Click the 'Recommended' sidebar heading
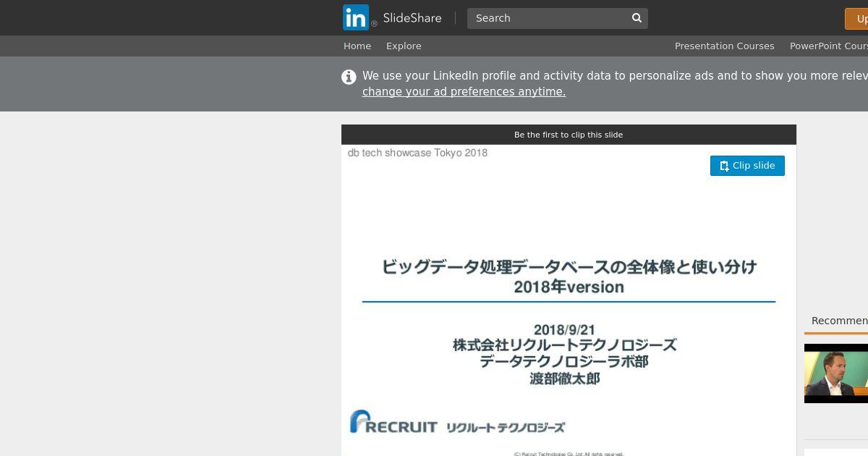 (839, 321)
